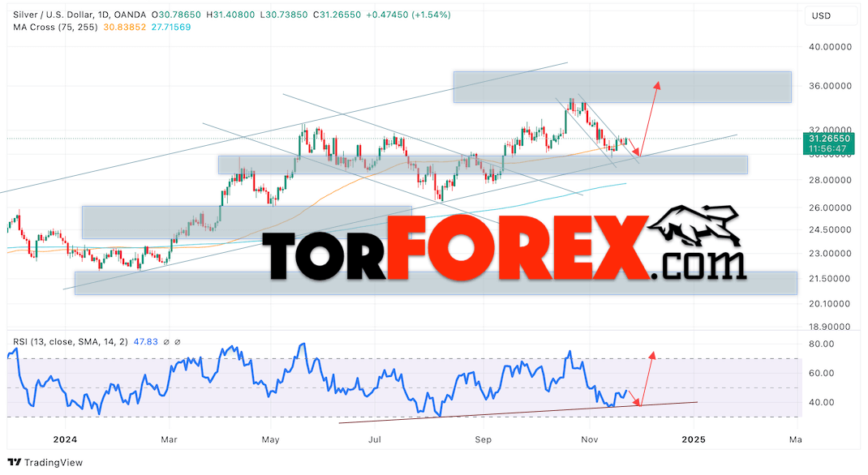The image size is (868, 475).
Task: Click the low price L30.73850 value
Action: tap(283, 15)
